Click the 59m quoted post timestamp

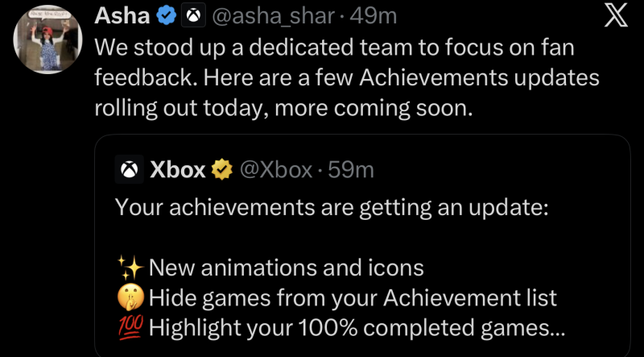[x=350, y=170]
